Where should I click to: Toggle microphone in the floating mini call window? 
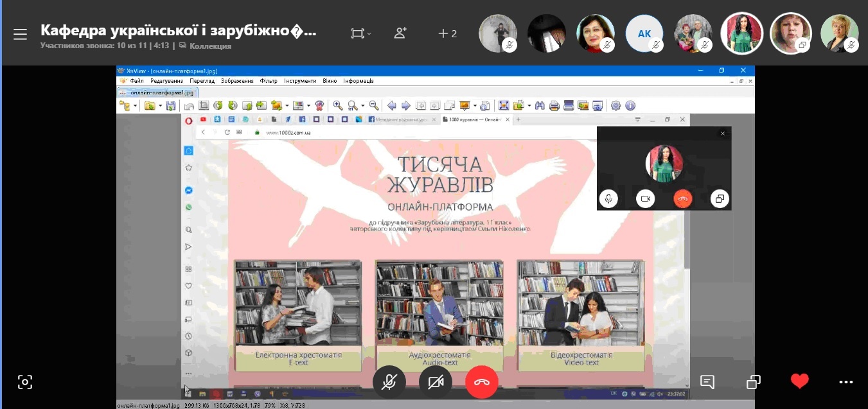point(608,199)
